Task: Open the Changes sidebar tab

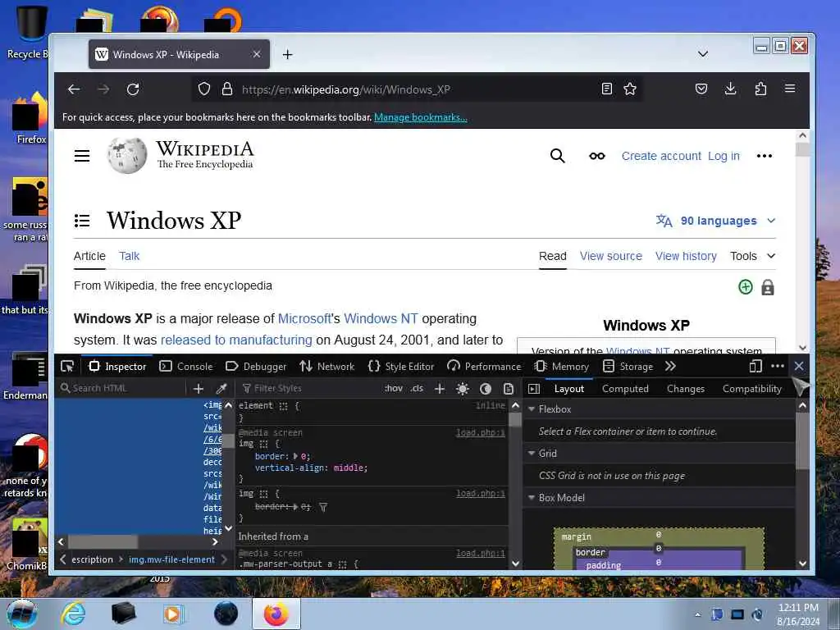Action: [x=686, y=389]
